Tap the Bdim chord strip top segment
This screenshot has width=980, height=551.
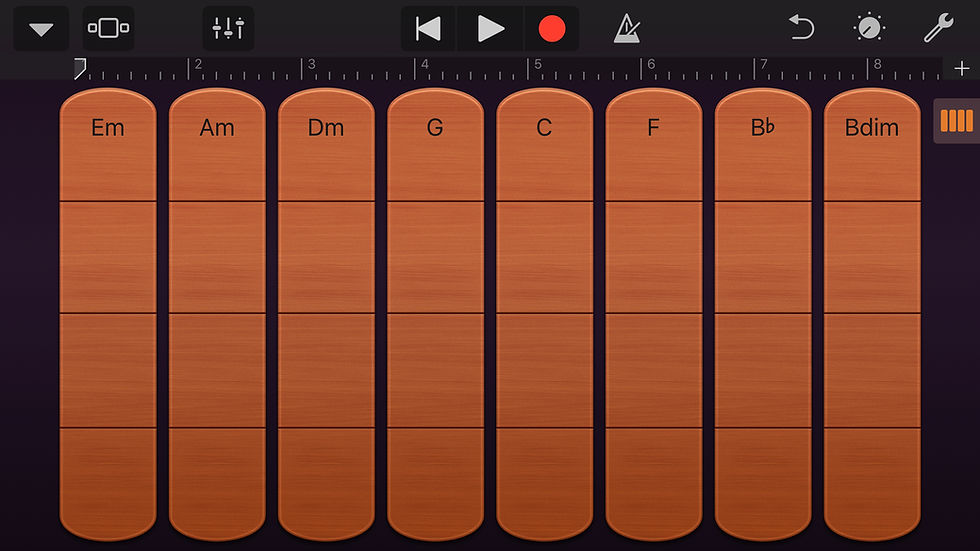click(872, 145)
